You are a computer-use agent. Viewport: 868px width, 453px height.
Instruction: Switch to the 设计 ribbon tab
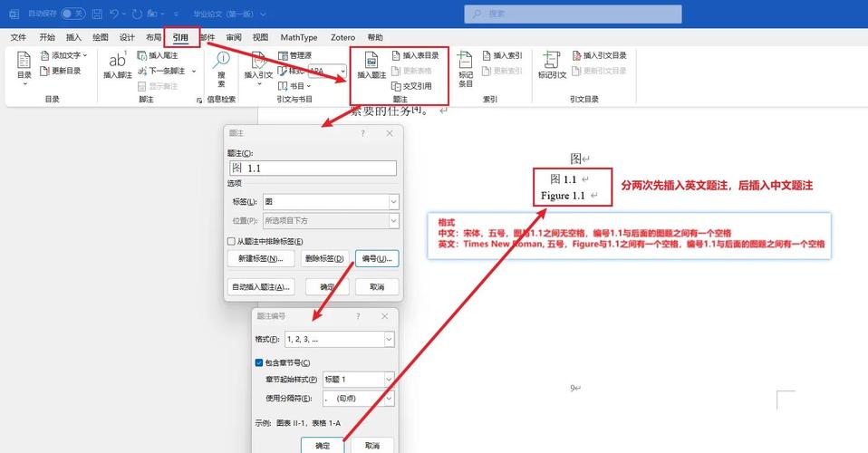coord(127,37)
